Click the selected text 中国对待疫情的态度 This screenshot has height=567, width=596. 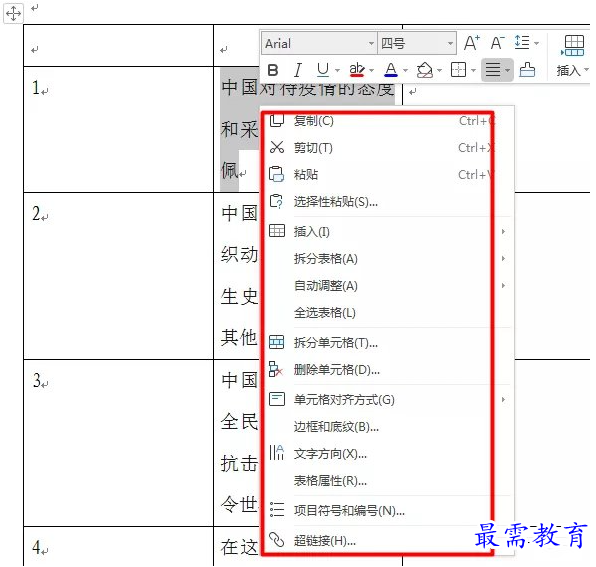coord(308,89)
